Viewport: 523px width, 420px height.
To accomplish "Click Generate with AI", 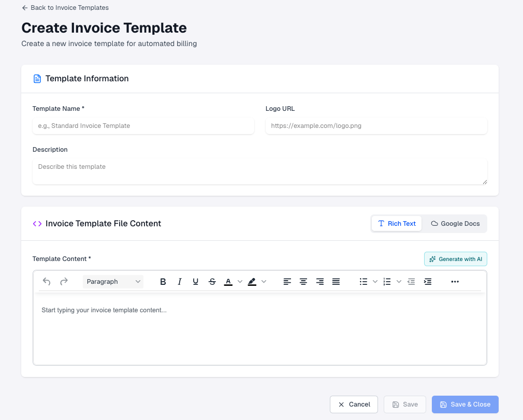I will click(x=455, y=259).
